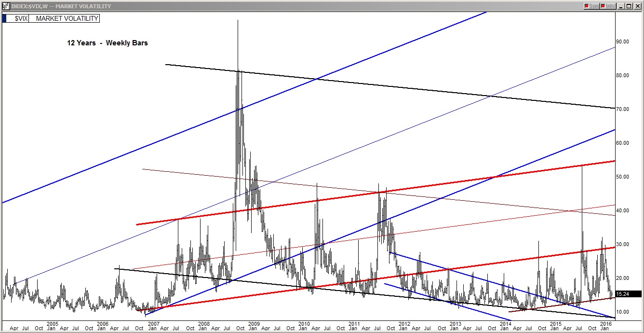The height and width of the screenshot is (333, 644).
Task: Click the red square icon inside the Sym button
Action: pyautogui.click(x=587, y=6)
